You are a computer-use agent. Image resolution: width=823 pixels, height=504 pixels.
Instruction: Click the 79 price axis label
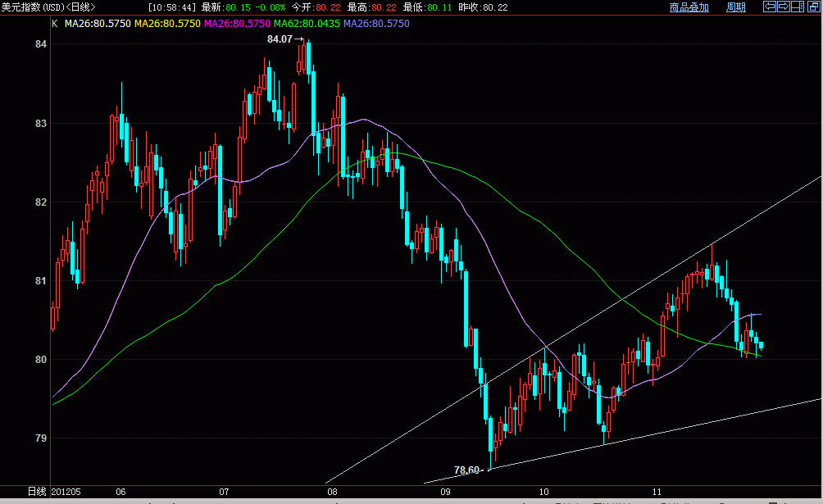pyautogui.click(x=41, y=438)
